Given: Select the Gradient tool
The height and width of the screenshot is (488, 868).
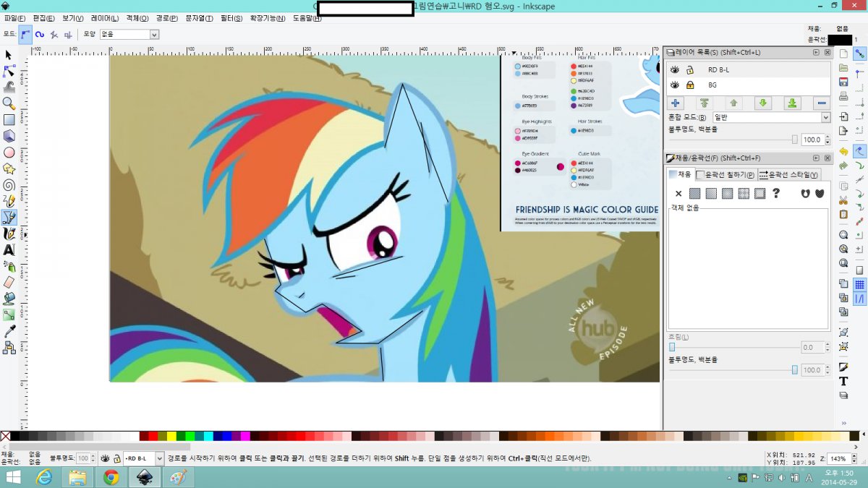Looking at the screenshot, I should click(9, 314).
